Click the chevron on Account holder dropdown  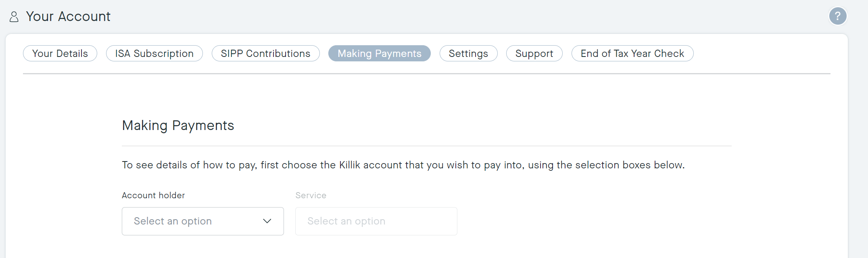pyautogui.click(x=267, y=221)
